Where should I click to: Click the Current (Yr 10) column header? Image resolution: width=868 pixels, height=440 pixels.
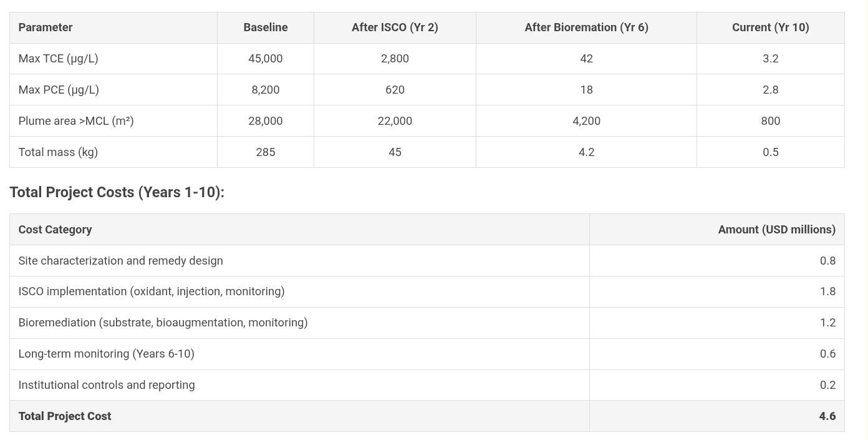(x=770, y=27)
